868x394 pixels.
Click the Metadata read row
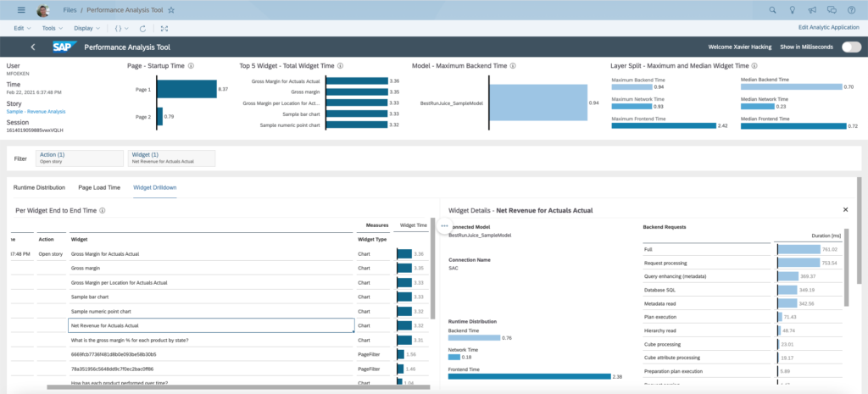(742, 304)
